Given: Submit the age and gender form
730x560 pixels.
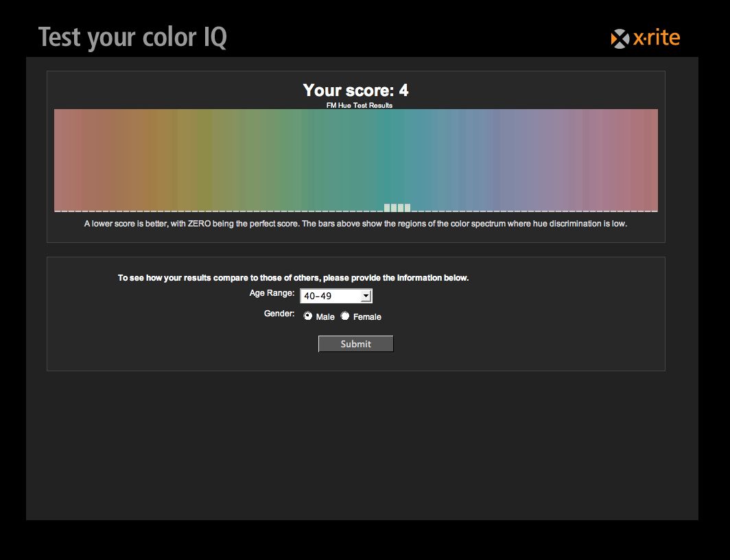Looking at the screenshot, I should point(355,344).
